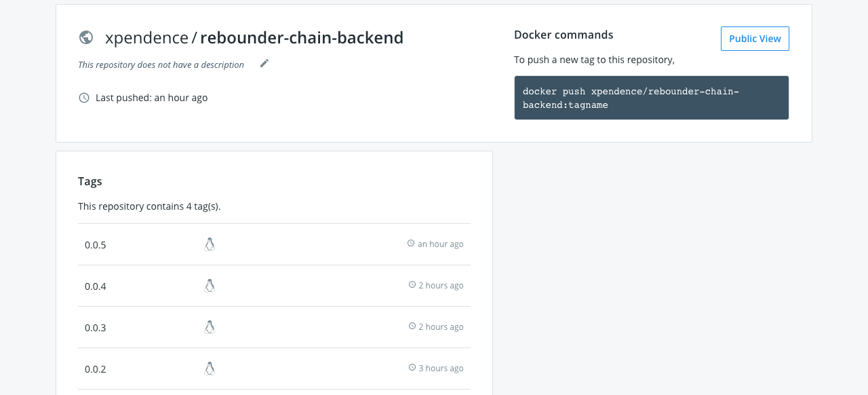Click Linux penguin icon for tag 0.0.5
The width and height of the screenshot is (868, 395).
point(210,244)
